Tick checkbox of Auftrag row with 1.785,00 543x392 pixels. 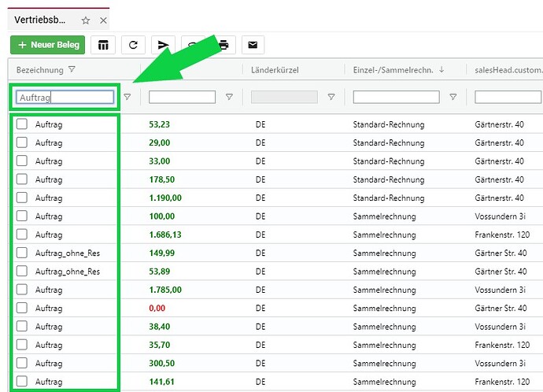coord(22,290)
